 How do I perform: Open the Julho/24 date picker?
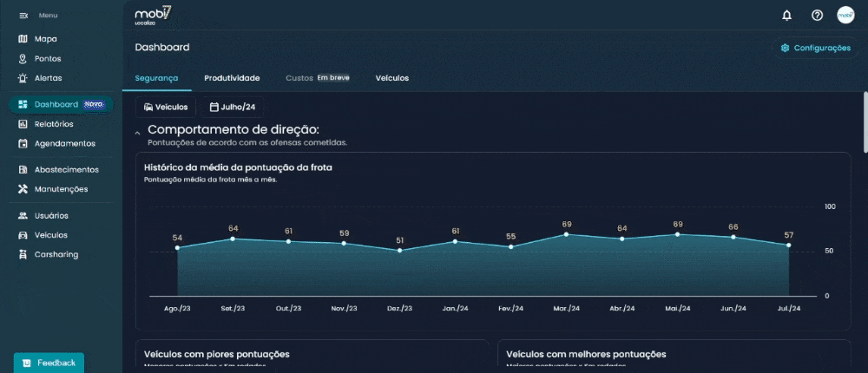click(233, 108)
